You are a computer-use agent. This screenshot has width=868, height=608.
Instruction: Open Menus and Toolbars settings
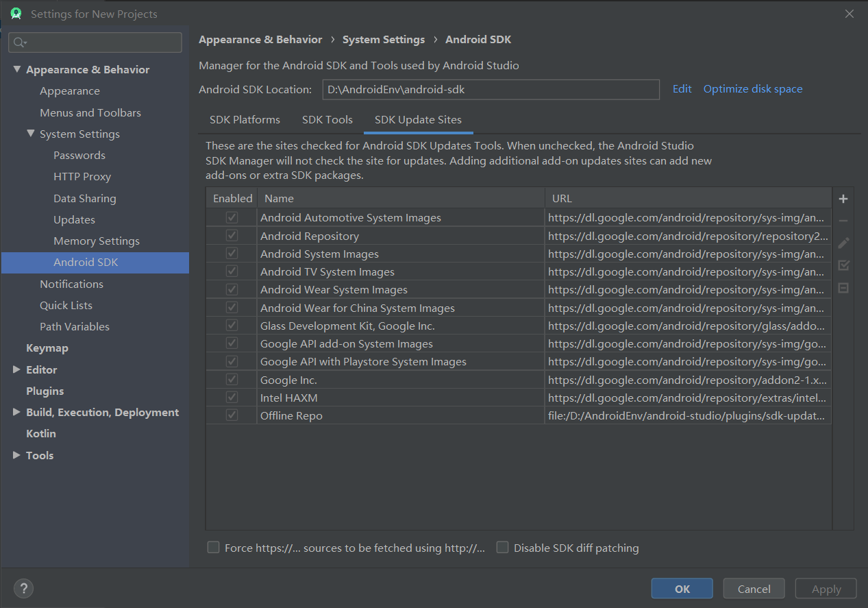pos(90,112)
